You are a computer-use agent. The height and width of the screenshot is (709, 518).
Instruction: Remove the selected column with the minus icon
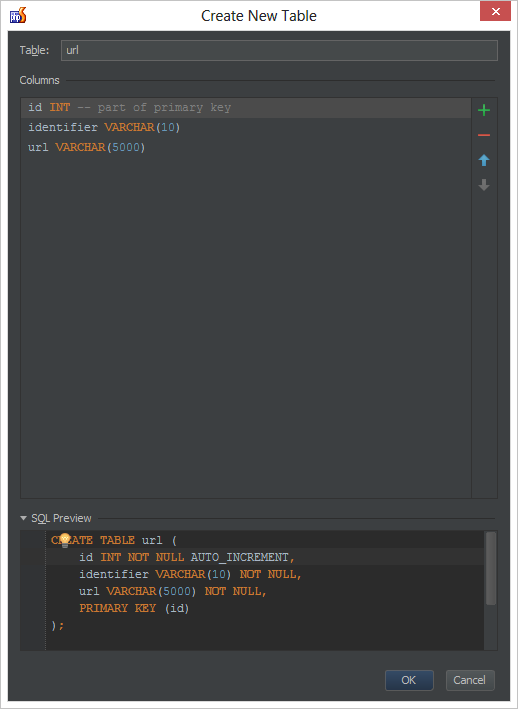[484, 135]
